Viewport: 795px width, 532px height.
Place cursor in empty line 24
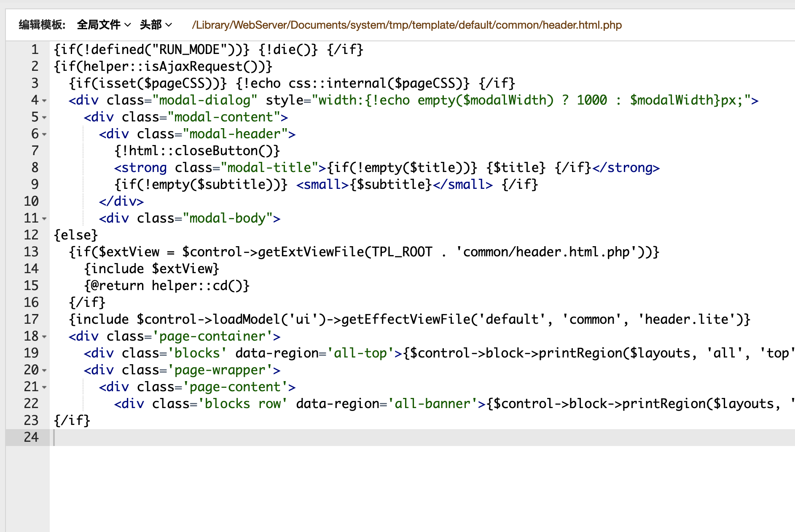pyautogui.click(x=422, y=437)
